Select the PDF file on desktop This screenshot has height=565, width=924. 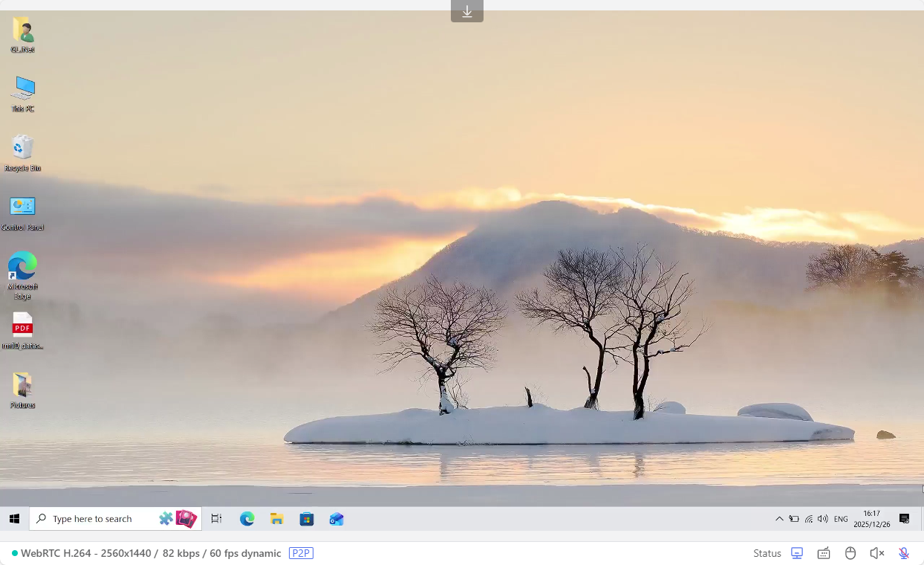point(23,330)
